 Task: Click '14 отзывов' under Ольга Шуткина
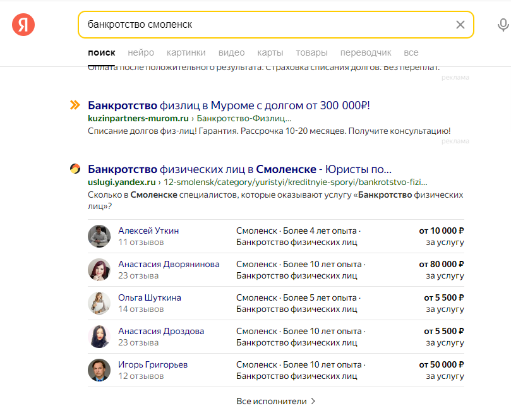click(141, 309)
